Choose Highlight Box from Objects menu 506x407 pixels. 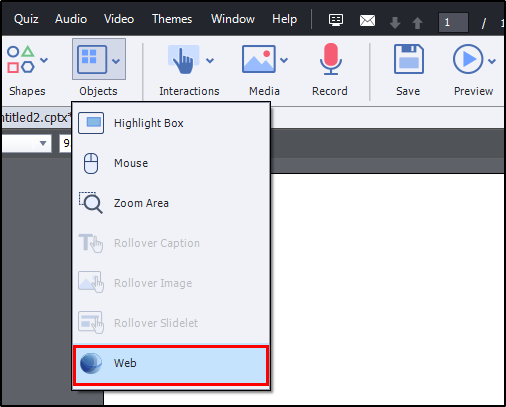tap(171, 123)
